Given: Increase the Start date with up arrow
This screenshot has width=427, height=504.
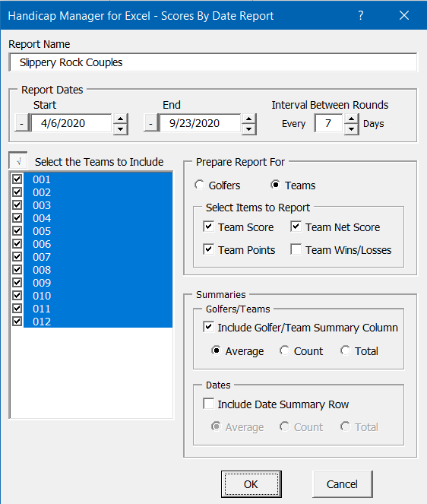Looking at the screenshot, I should (x=121, y=119).
